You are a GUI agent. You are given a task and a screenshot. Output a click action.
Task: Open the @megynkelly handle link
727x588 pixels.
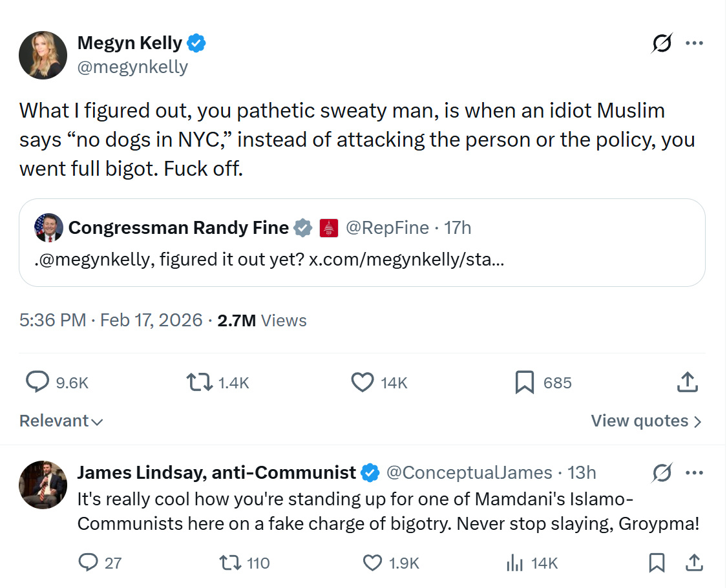pos(132,67)
